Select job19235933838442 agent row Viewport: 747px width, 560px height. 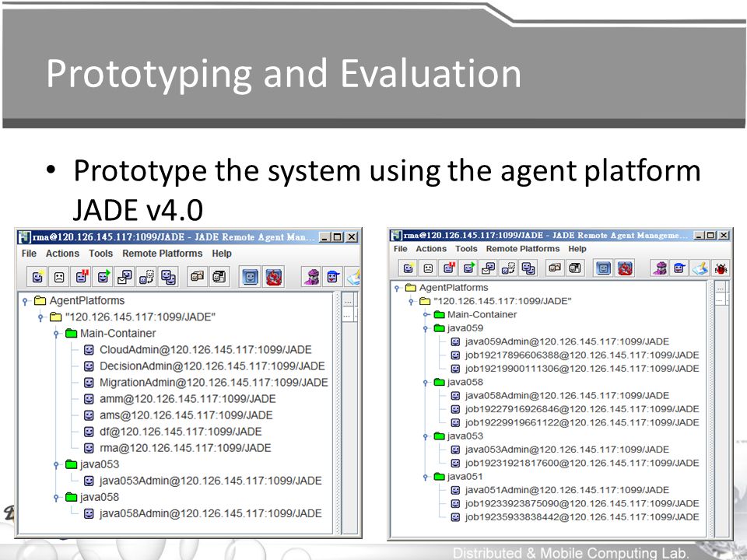point(575,517)
